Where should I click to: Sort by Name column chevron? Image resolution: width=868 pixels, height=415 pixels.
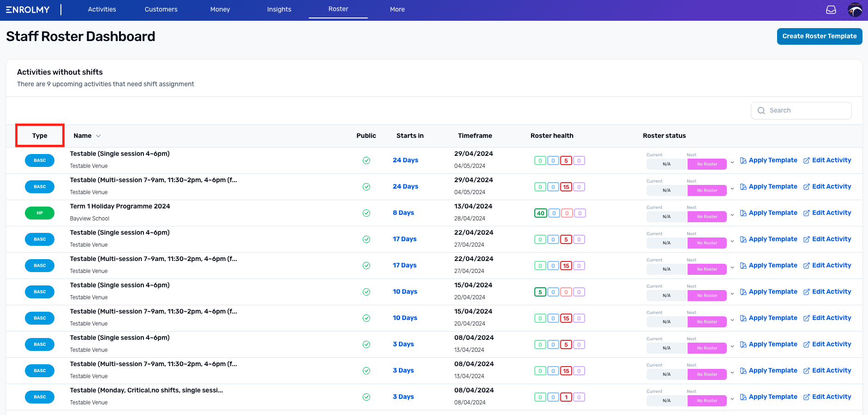98,136
